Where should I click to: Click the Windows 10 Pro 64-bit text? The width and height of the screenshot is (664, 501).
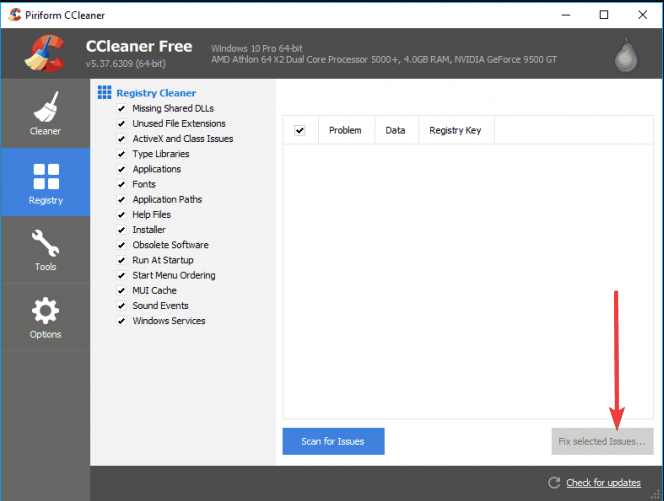[257, 48]
